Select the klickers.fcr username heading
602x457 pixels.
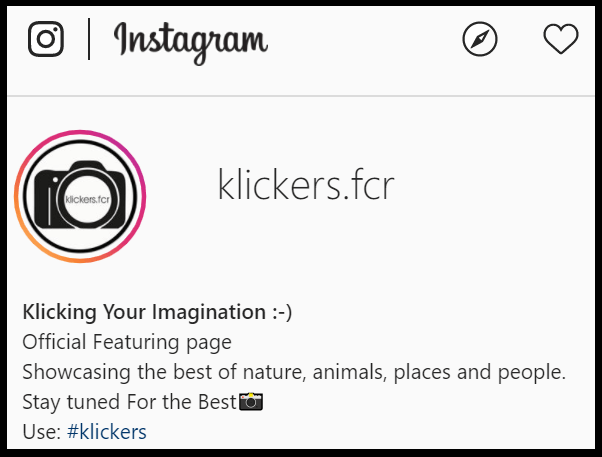tap(306, 185)
